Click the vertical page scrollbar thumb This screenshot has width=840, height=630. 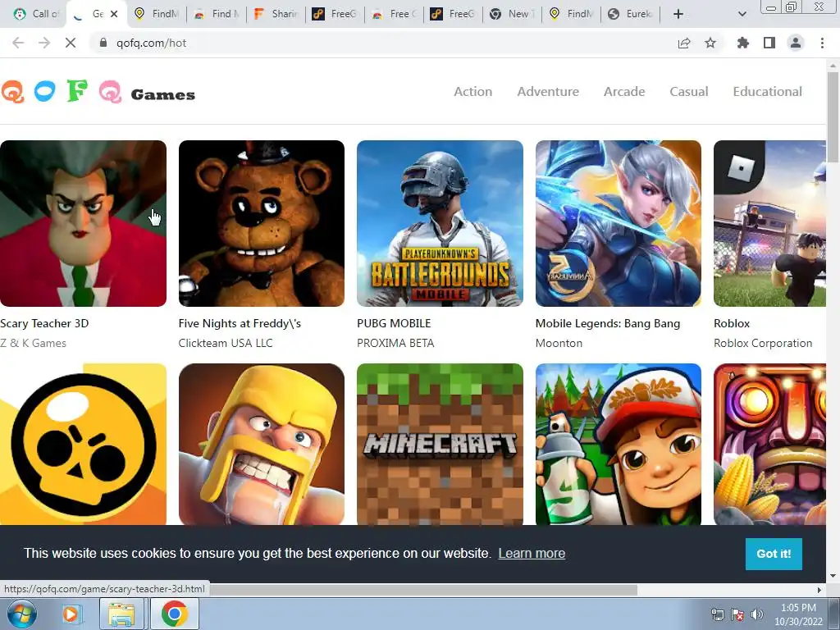pos(833,116)
